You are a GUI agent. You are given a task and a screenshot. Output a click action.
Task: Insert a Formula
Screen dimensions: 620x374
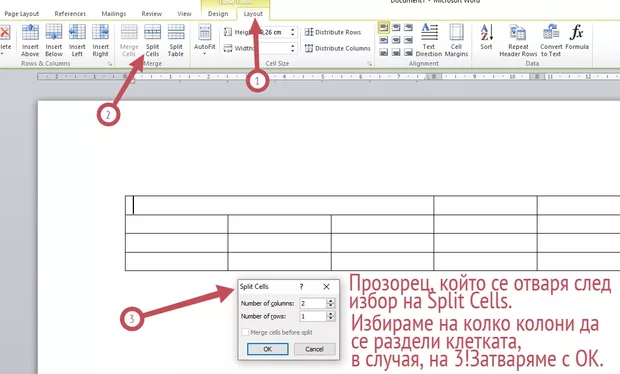click(577, 37)
